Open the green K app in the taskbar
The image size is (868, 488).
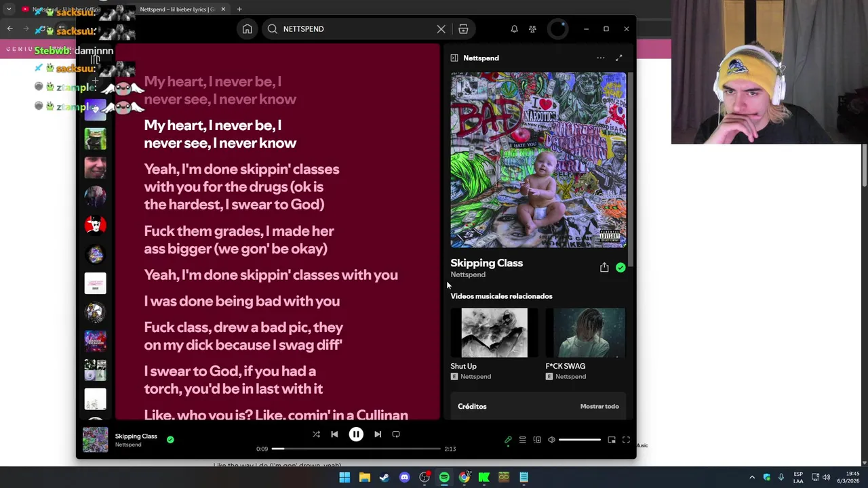(484, 477)
